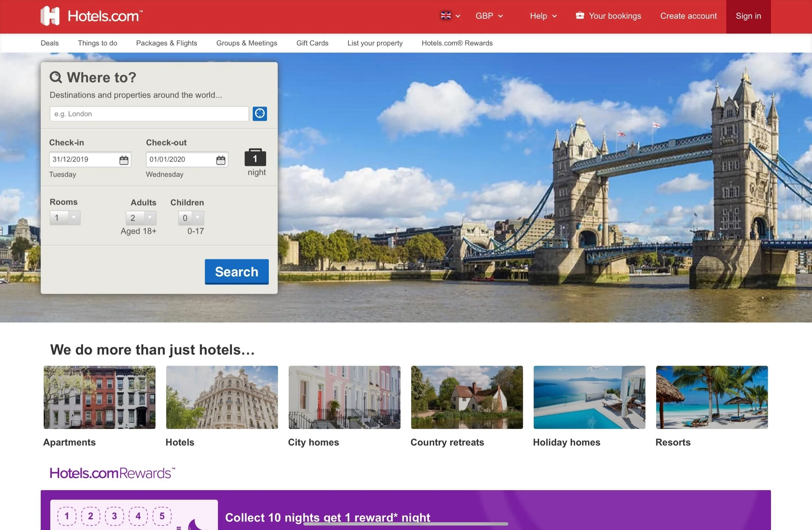Expand the Adults dropdown
Screen dimensions: 812x530
[x=141, y=218]
